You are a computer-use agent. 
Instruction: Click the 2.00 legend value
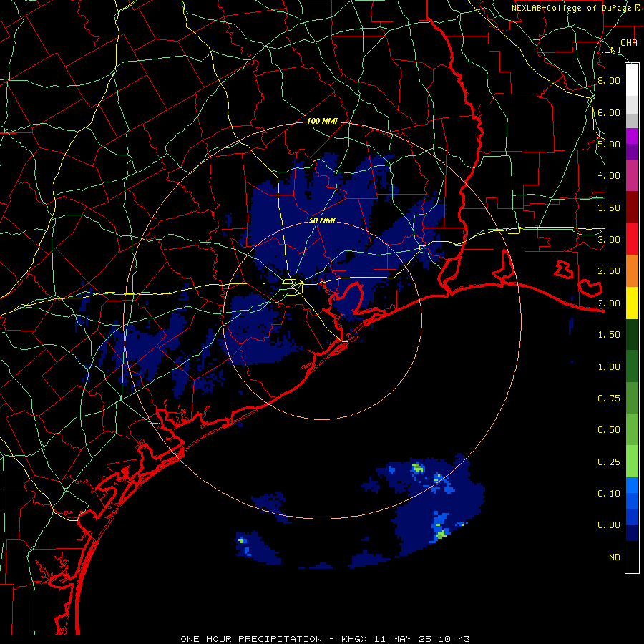[609, 303]
